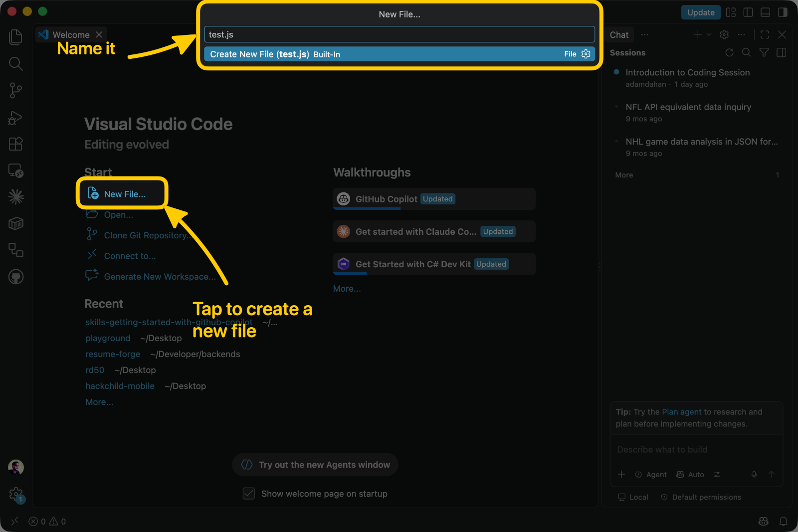Viewport: 798px width, 532px height.
Task: Open the Search view in the activity bar
Action: pos(16,64)
